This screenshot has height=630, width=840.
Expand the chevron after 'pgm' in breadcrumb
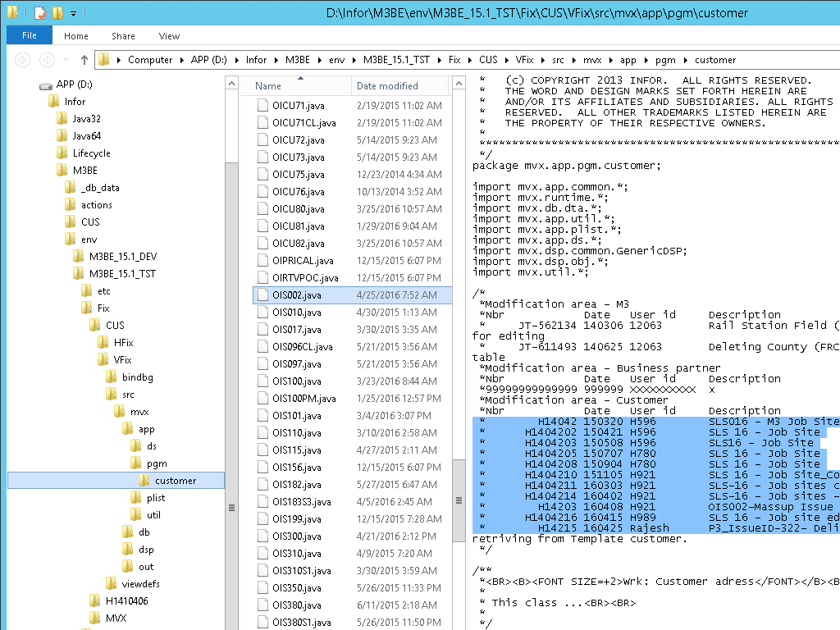tap(687, 60)
